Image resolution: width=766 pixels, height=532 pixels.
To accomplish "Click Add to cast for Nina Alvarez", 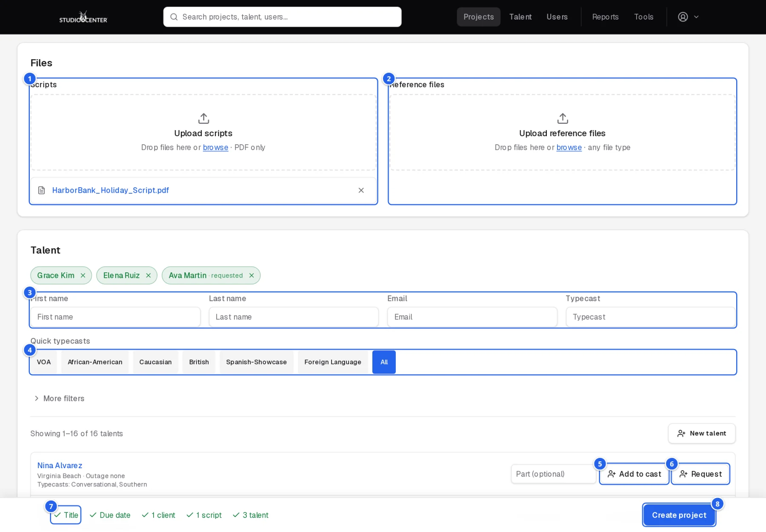I will (634, 474).
